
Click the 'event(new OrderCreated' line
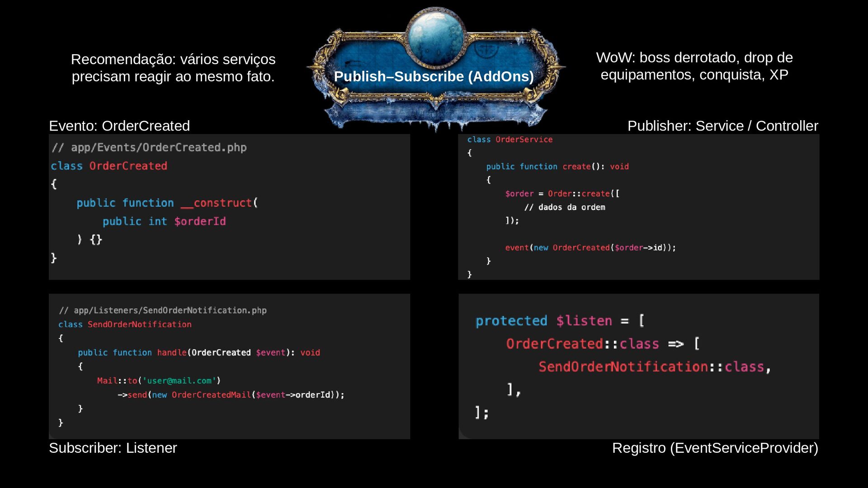(590, 248)
